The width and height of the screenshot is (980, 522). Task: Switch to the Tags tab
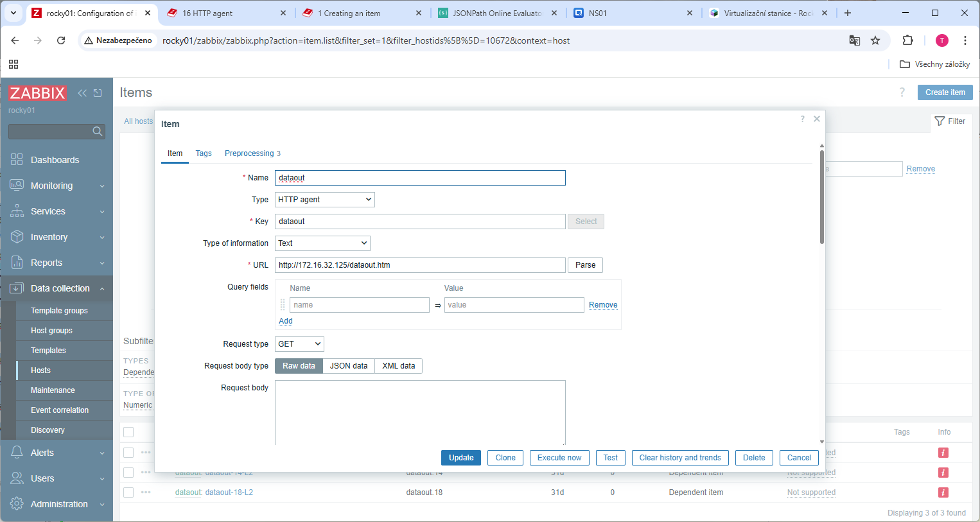[204, 153]
